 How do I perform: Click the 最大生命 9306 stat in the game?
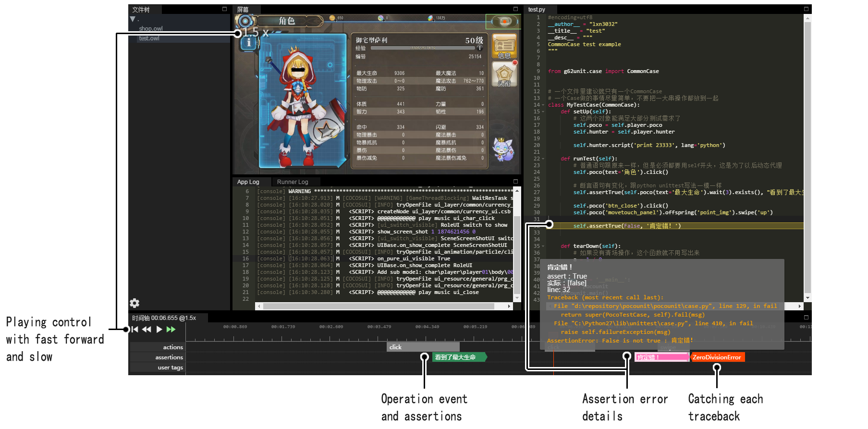coord(380,74)
